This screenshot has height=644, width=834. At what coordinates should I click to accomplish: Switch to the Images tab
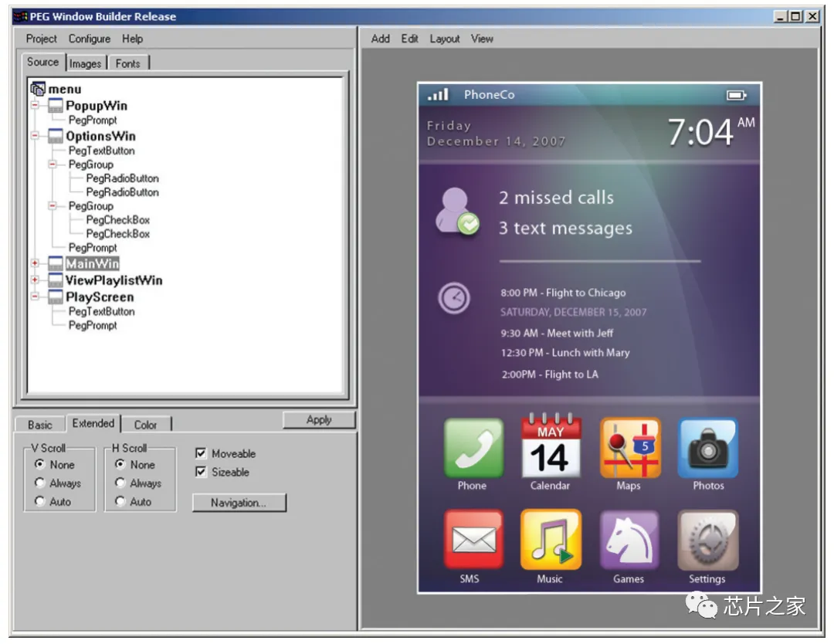85,63
